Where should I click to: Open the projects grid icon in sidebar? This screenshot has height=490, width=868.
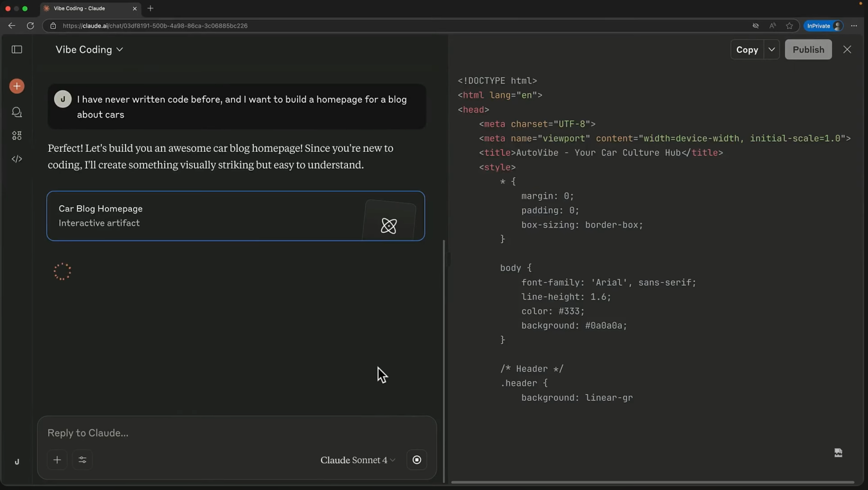coord(17,136)
